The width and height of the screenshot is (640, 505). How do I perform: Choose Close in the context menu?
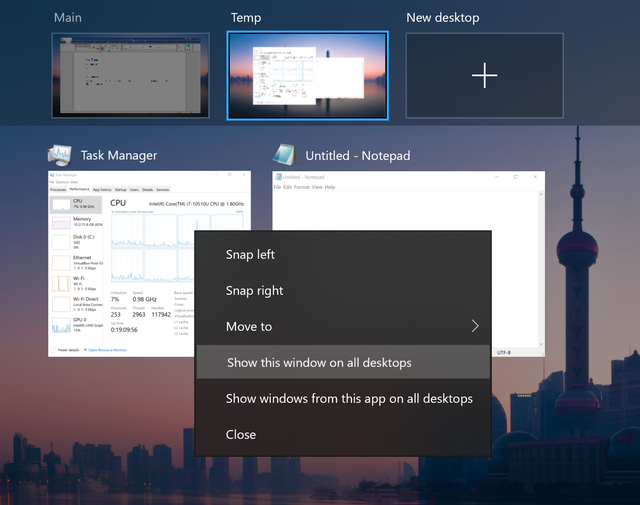coord(343,434)
